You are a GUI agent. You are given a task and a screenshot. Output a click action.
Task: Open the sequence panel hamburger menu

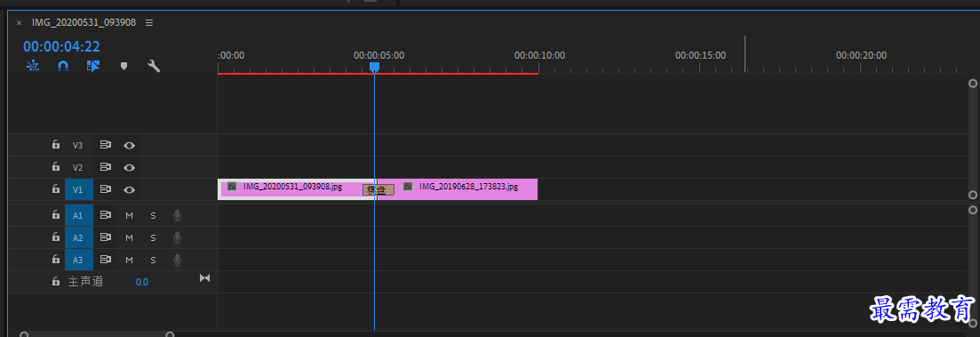149,22
